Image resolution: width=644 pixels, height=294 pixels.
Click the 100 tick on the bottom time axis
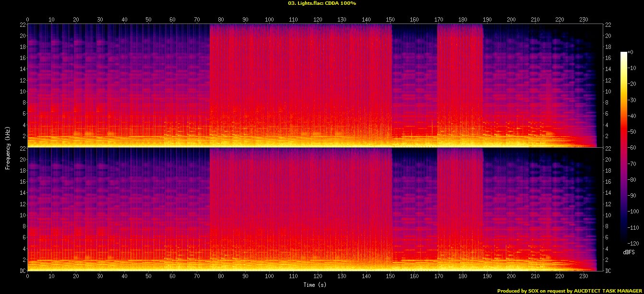269,276
